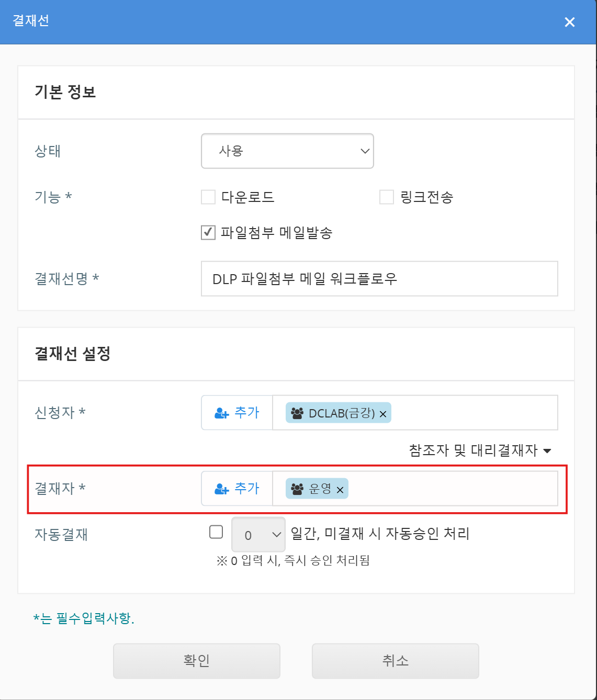
Task: Click 추가 text in 결재자 row
Action: click(247, 488)
